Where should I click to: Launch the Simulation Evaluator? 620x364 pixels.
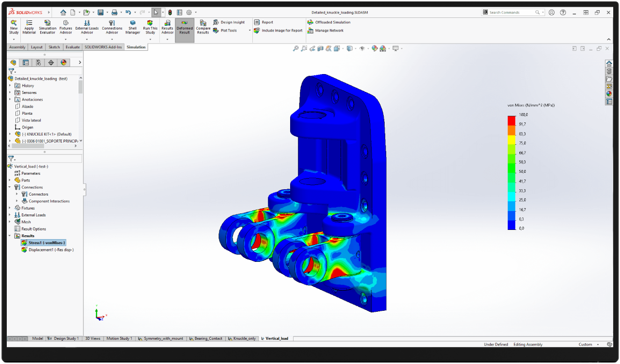pyautogui.click(x=47, y=27)
